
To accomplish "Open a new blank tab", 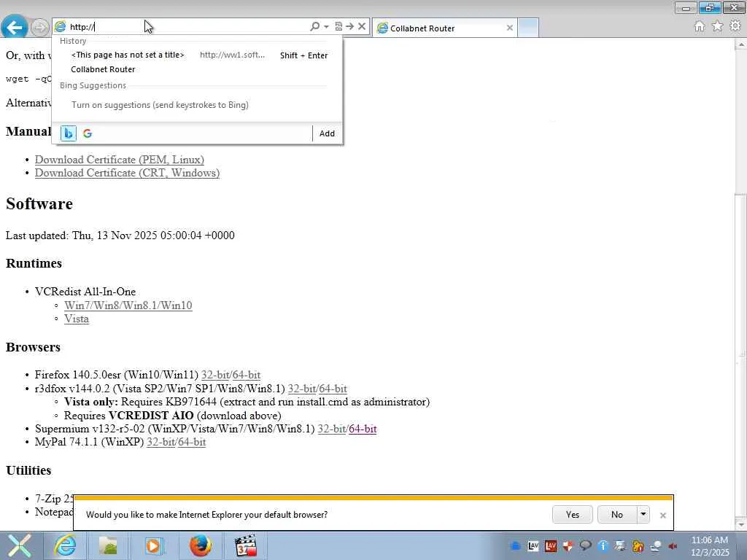I will pos(528,28).
